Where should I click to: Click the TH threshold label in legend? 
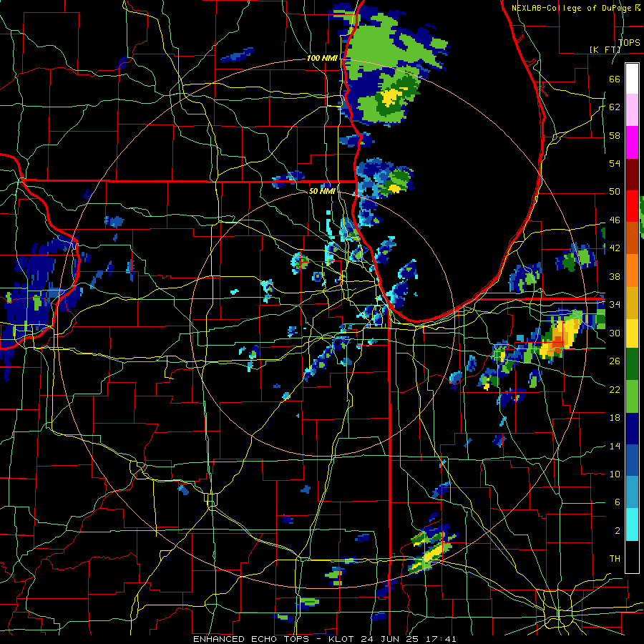point(615,559)
